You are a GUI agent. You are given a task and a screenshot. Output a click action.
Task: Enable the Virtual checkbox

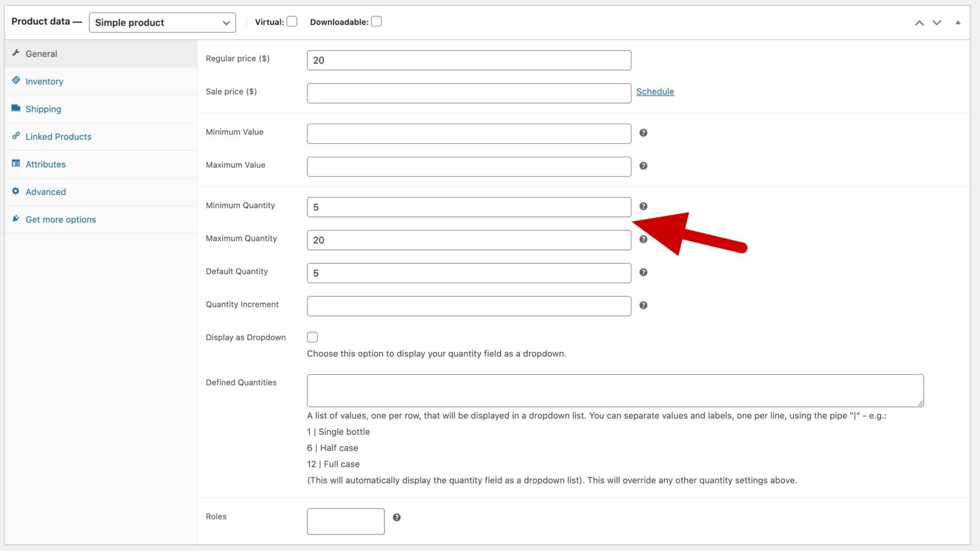click(291, 21)
